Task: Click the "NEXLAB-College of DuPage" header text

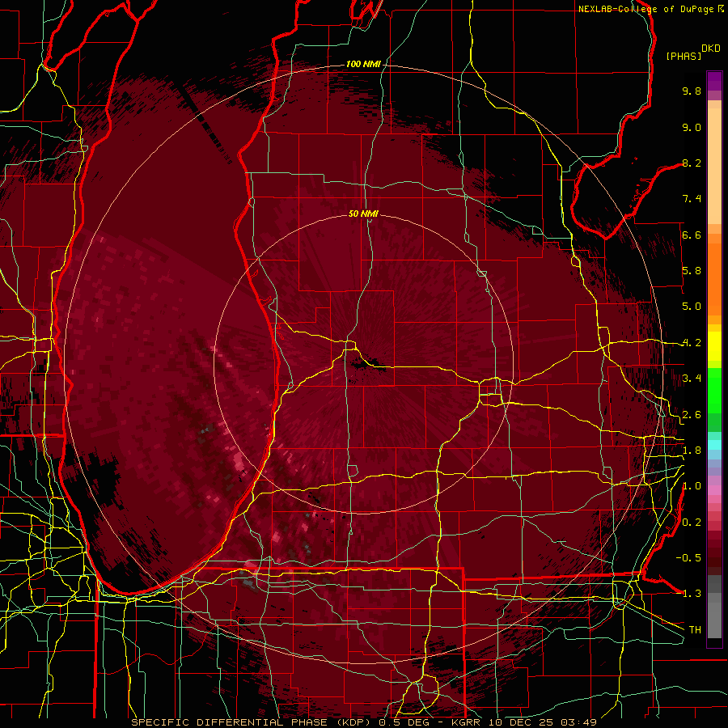Action: [646, 9]
